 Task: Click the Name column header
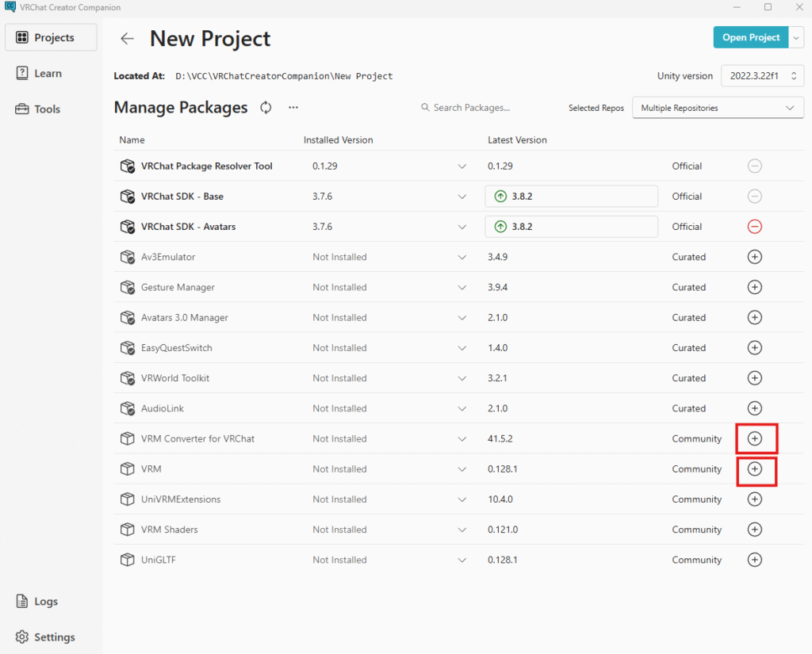[x=132, y=140]
